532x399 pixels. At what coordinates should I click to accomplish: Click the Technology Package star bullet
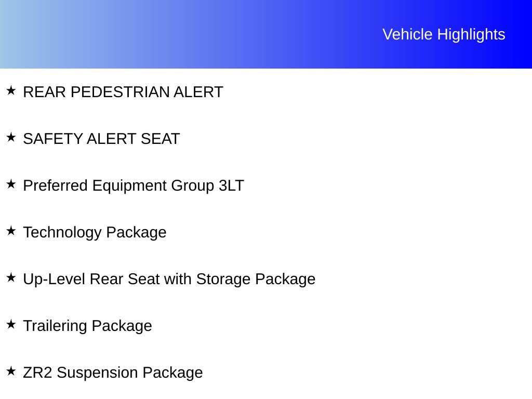(11, 231)
